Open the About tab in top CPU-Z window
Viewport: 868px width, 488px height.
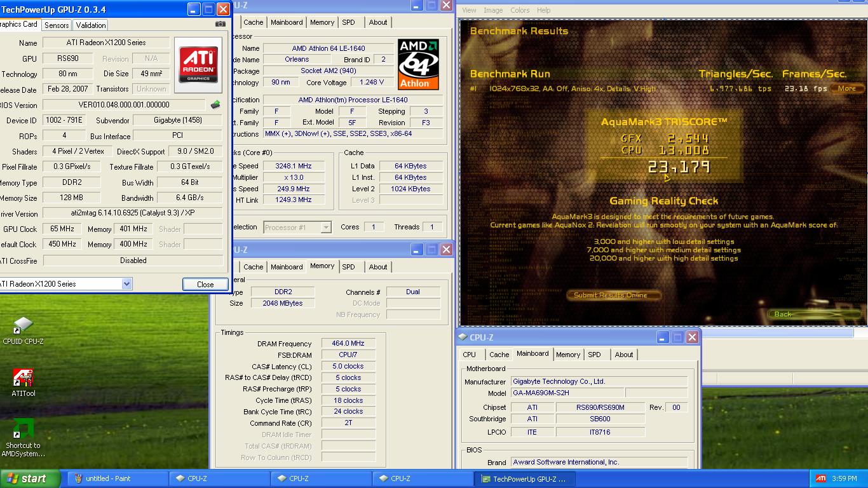coord(378,22)
